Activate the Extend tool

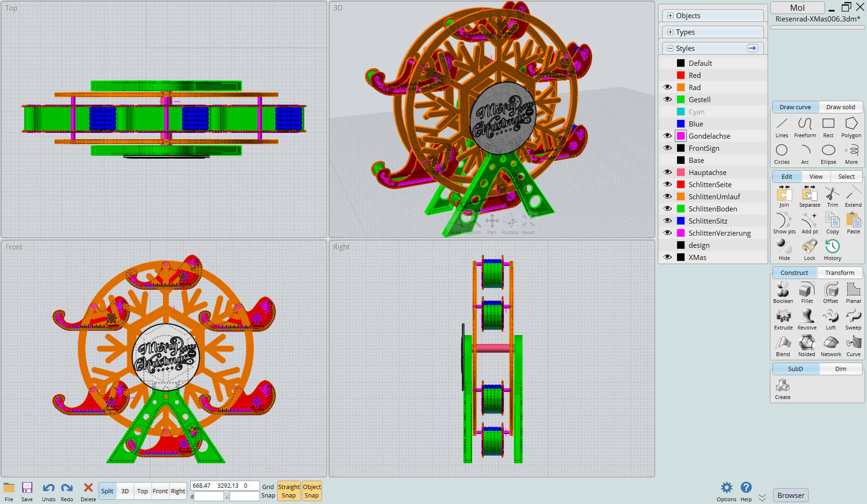click(x=853, y=197)
